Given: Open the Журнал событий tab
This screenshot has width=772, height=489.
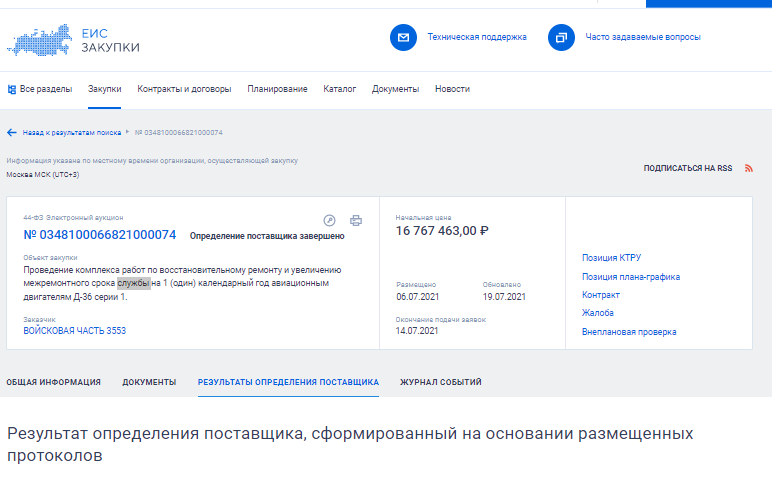Looking at the screenshot, I should [x=441, y=382].
